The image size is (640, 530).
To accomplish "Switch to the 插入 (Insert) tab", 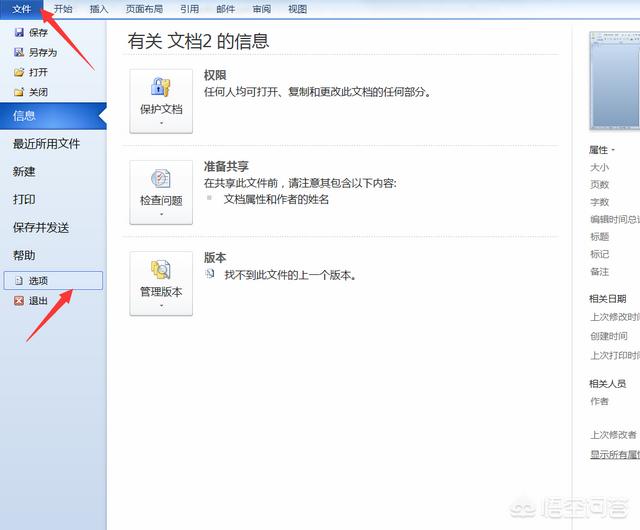I will point(99,9).
